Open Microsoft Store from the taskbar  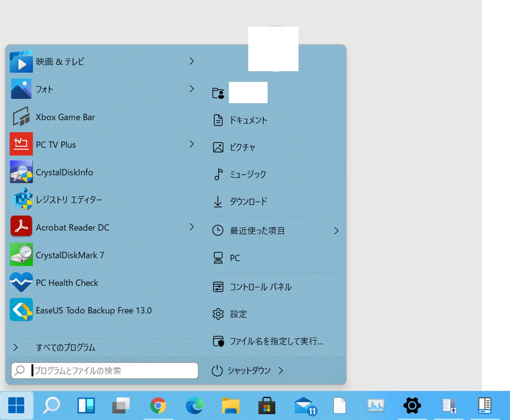(267, 406)
